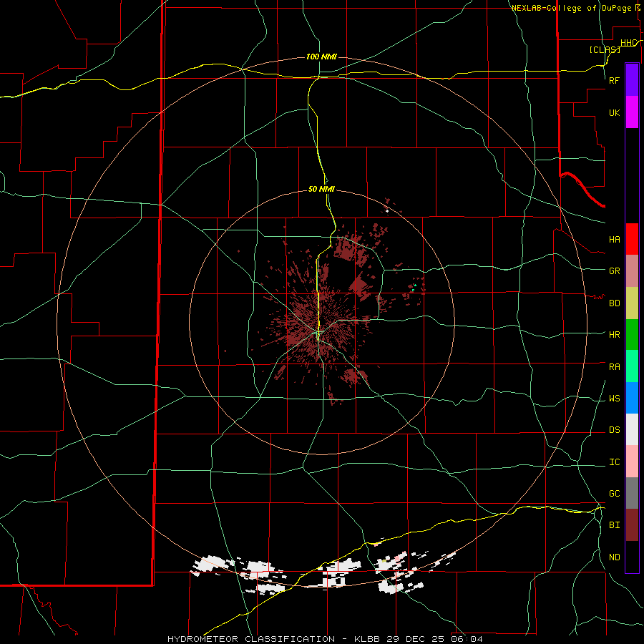Click the '[CLAS]' legend header
The height and width of the screenshot is (644, 644).
tap(605, 49)
